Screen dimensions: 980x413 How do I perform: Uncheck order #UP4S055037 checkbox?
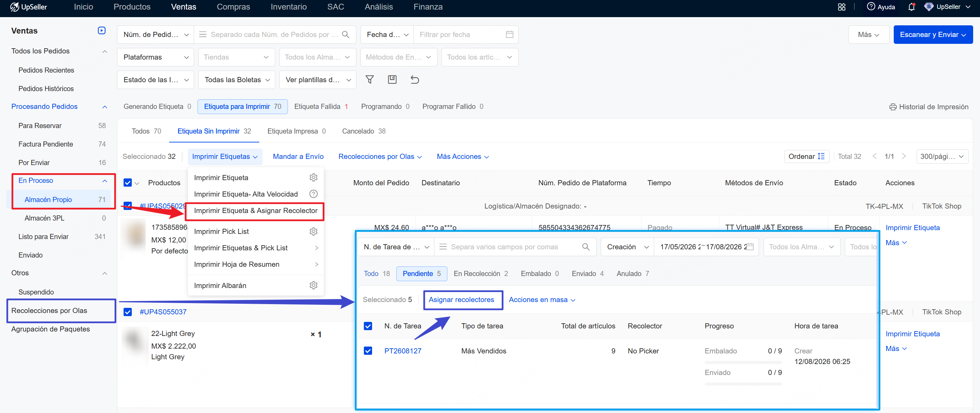[127, 312]
